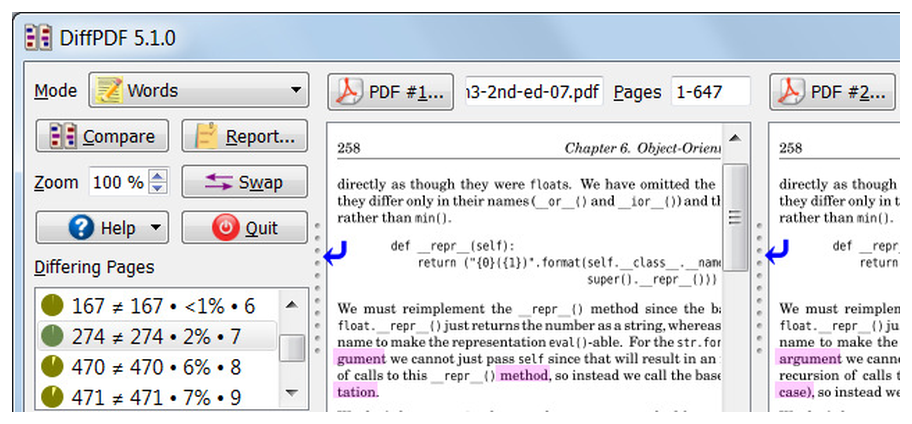Click the Acrobat icon on PDF #2
Screen dimensions: 912x424
[x=792, y=92]
